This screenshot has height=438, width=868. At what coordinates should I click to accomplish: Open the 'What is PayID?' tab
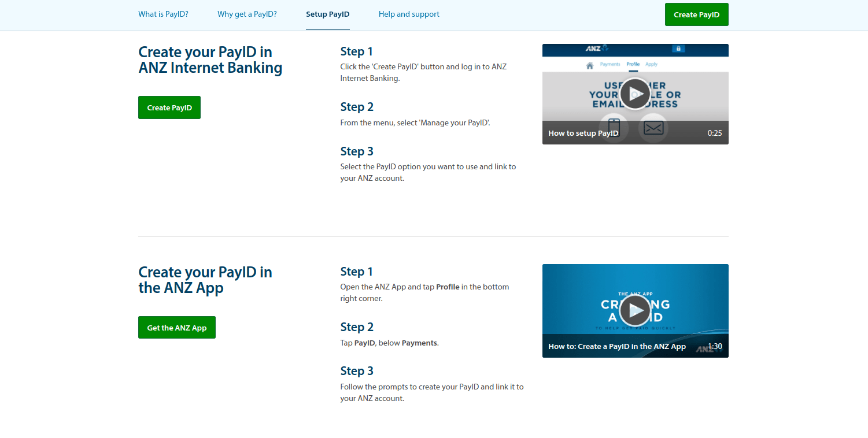(x=163, y=14)
